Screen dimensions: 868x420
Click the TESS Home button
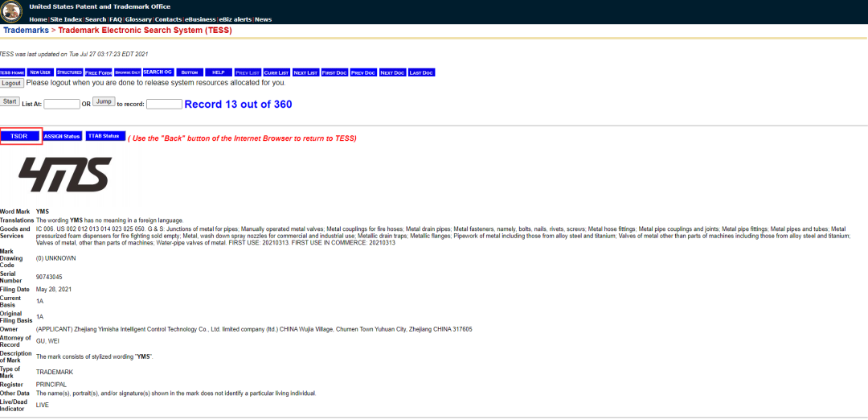click(12, 72)
